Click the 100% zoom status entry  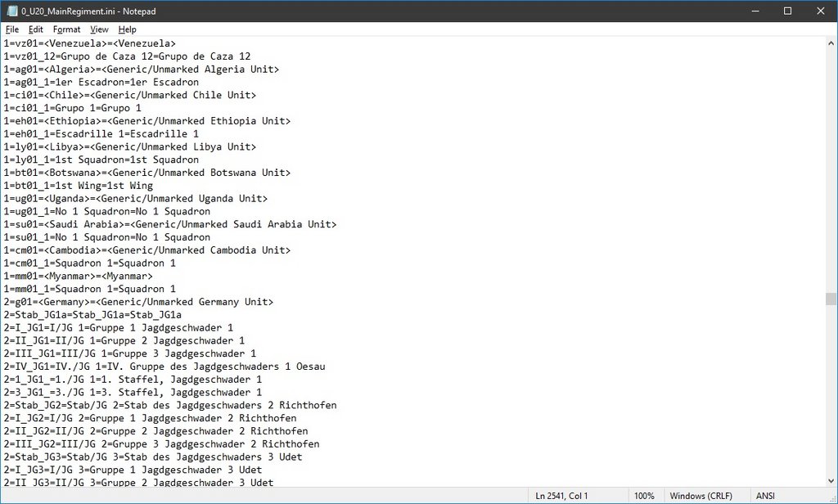coord(644,496)
